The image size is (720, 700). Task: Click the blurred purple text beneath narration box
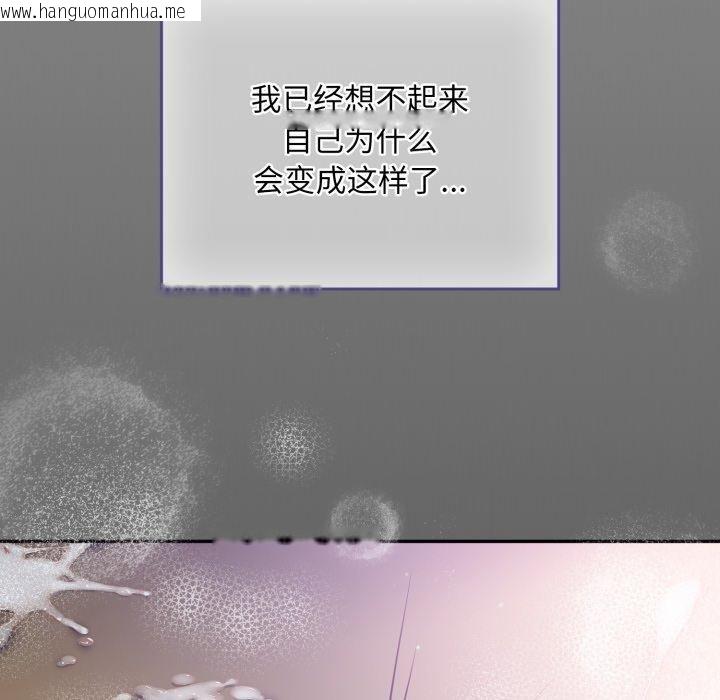point(240,292)
